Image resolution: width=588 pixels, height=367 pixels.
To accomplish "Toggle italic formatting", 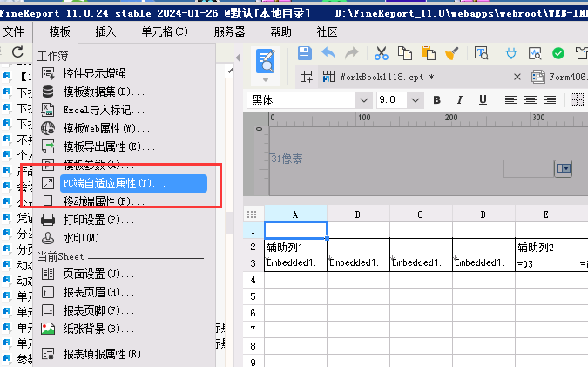I will 460,100.
